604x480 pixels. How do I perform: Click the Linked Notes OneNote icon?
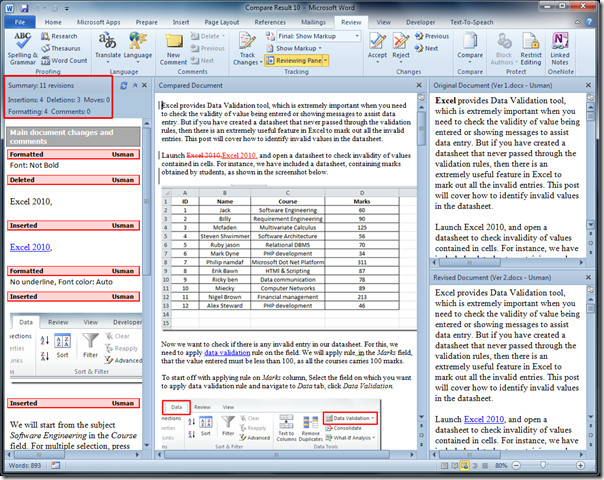pyautogui.click(x=560, y=49)
